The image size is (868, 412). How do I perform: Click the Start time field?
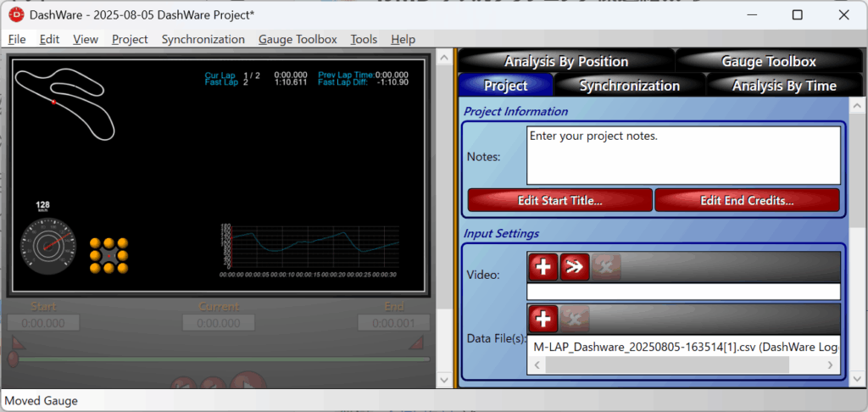click(43, 323)
